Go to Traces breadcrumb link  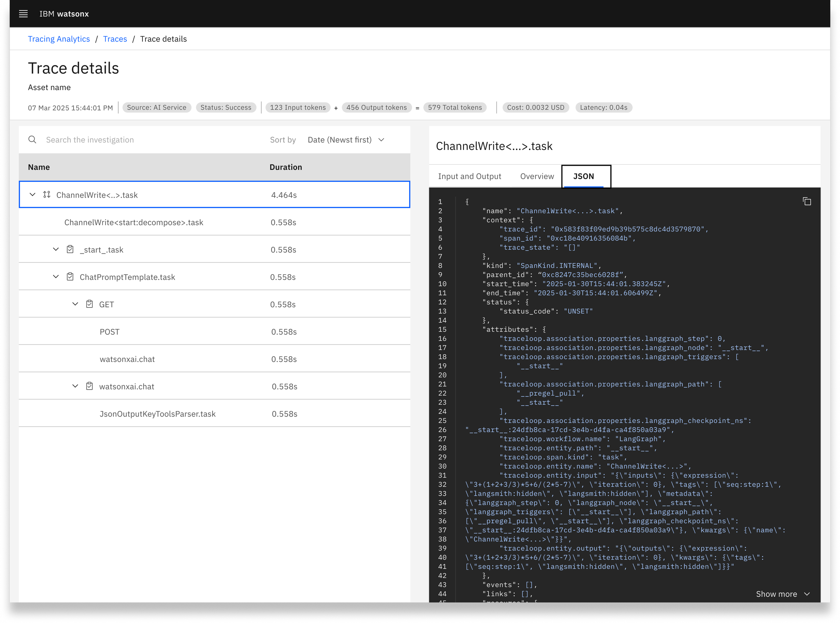point(115,39)
